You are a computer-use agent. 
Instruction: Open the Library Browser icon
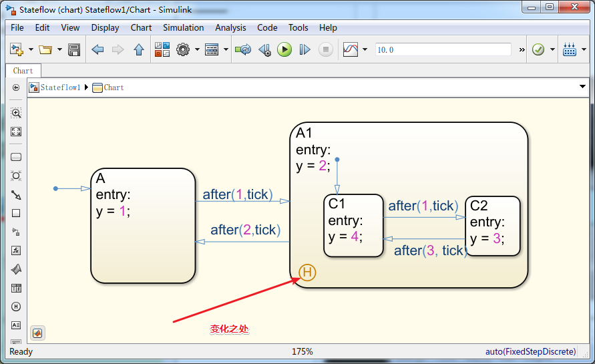[x=162, y=49]
